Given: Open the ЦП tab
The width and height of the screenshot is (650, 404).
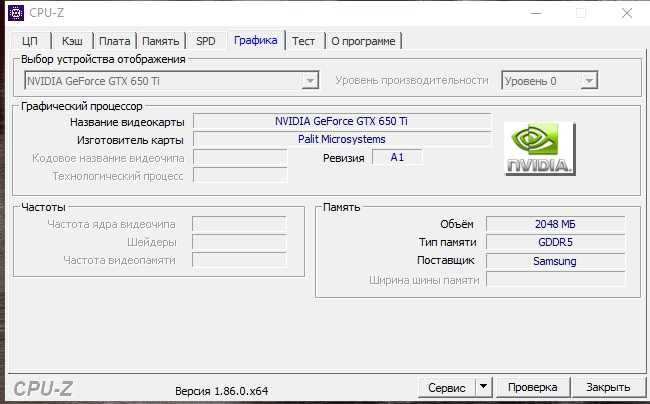Looking at the screenshot, I should (30, 41).
